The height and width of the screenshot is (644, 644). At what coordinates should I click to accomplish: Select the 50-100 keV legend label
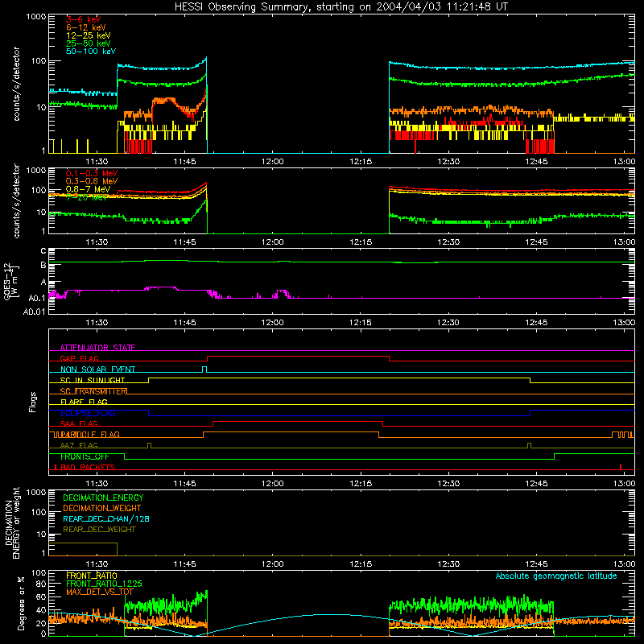pyautogui.click(x=91, y=52)
